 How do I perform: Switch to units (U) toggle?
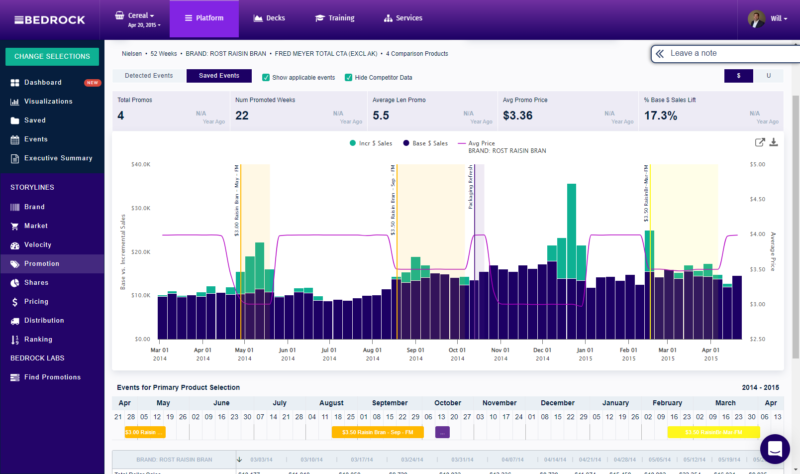click(x=768, y=76)
